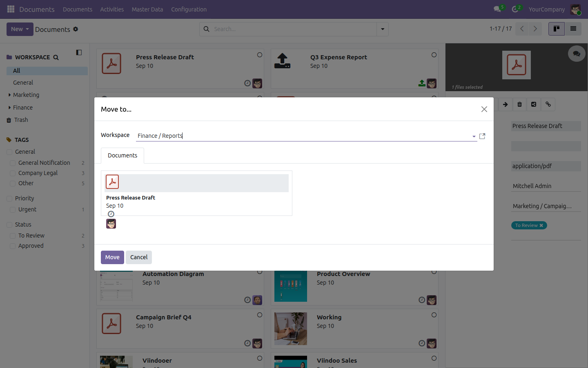Select the All workspace
The width and height of the screenshot is (588, 368).
coord(47,71)
